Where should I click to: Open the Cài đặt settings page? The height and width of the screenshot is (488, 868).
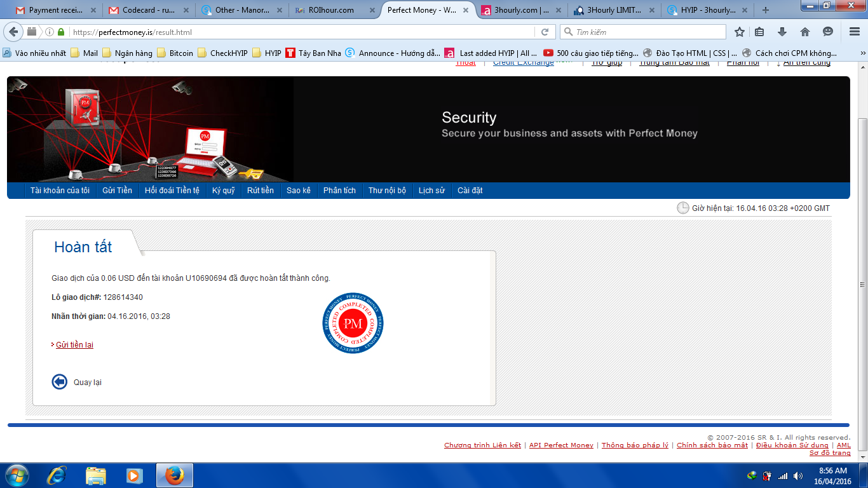[x=470, y=191]
